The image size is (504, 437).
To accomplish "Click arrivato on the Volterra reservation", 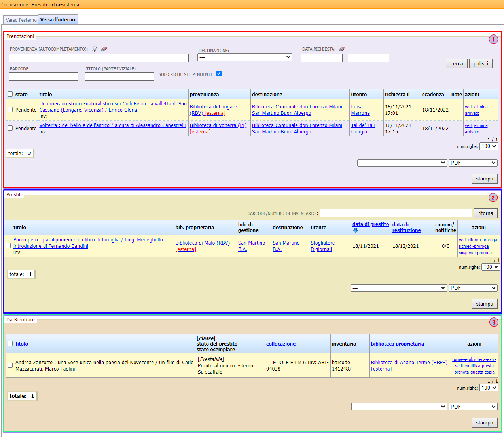I will point(472,131).
